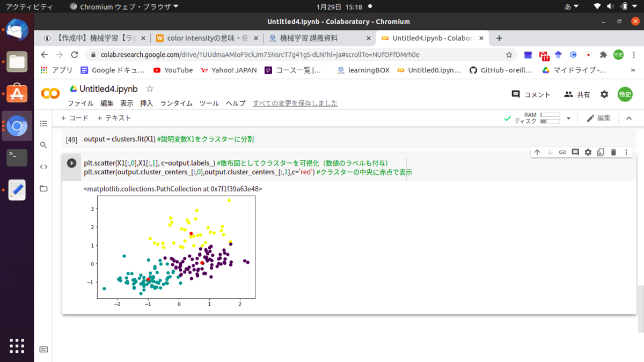
Task: Mirror cell in tab icon
Action: tap(601, 152)
